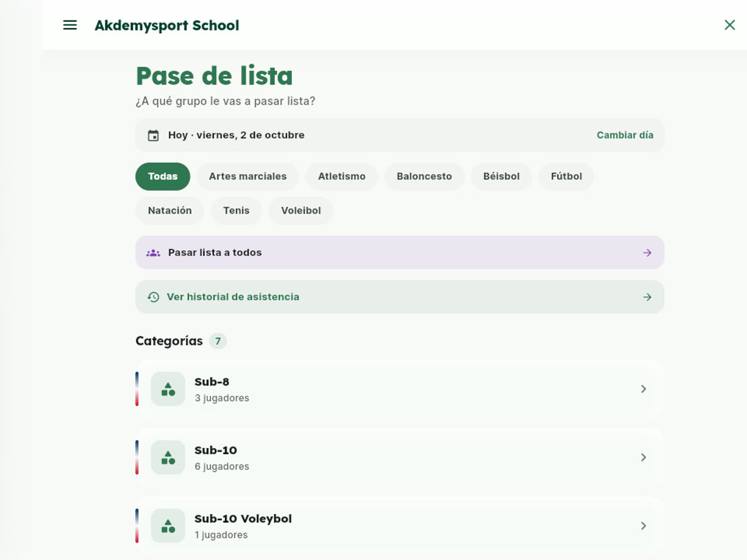
Task: Click the Pasar lista a todos button
Action: tap(400, 253)
